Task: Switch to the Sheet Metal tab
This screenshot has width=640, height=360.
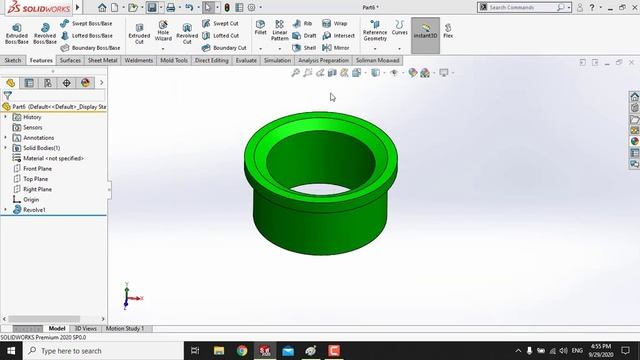Action: click(x=102, y=60)
